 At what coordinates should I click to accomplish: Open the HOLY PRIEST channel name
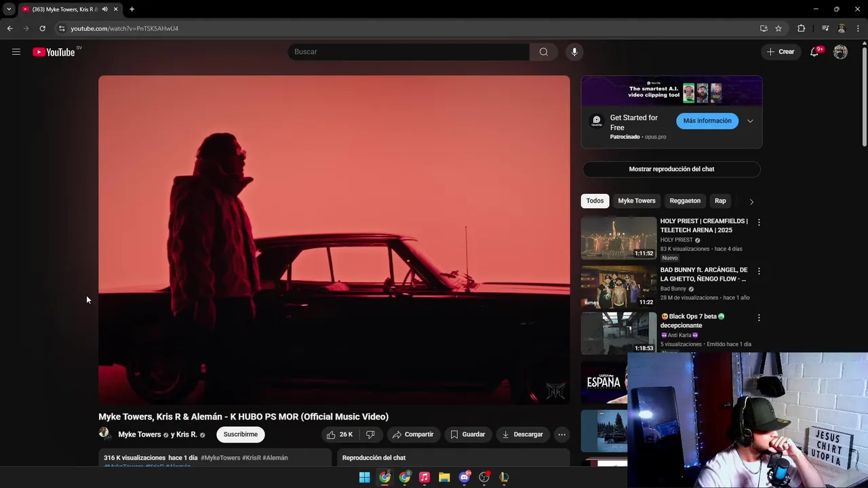point(677,240)
